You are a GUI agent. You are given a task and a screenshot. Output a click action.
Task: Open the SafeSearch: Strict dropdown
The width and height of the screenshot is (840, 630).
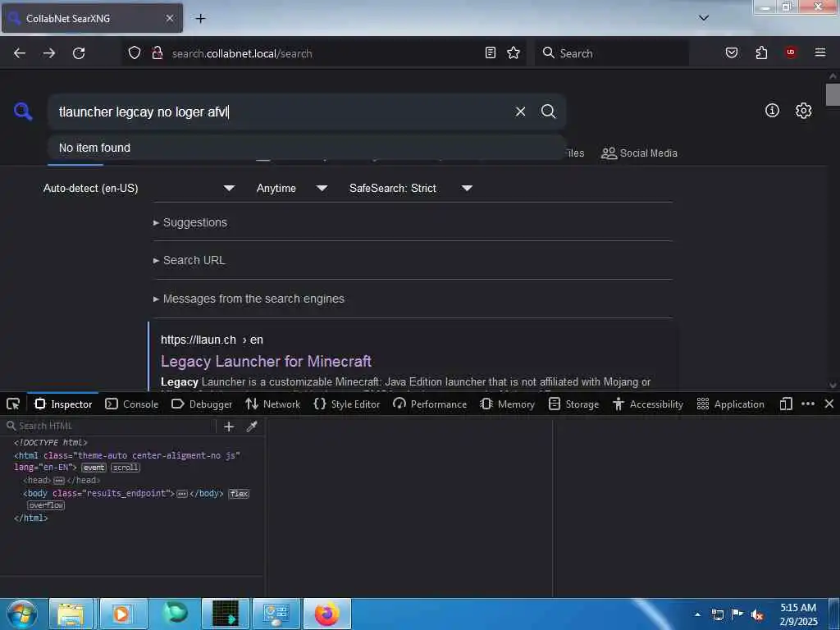click(410, 188)
